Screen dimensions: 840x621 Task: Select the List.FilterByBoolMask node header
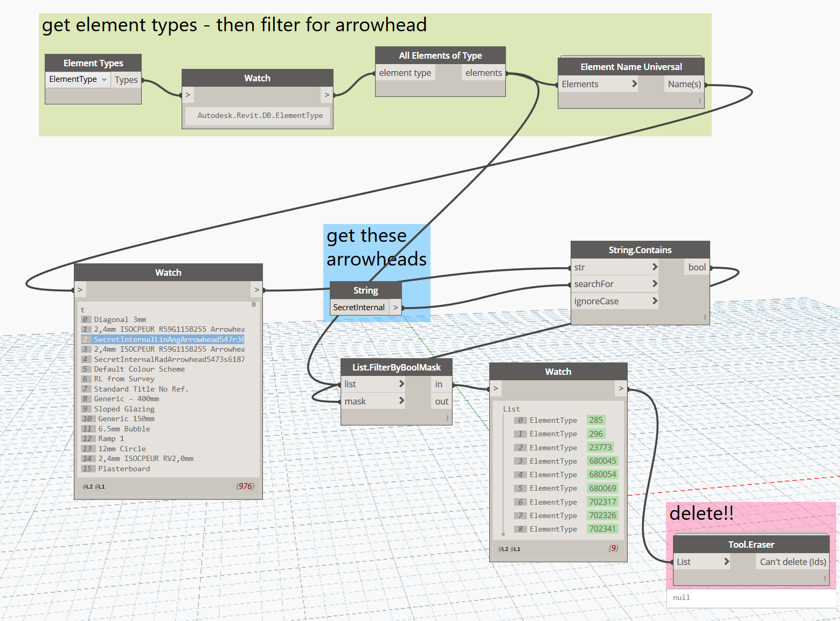397,367
